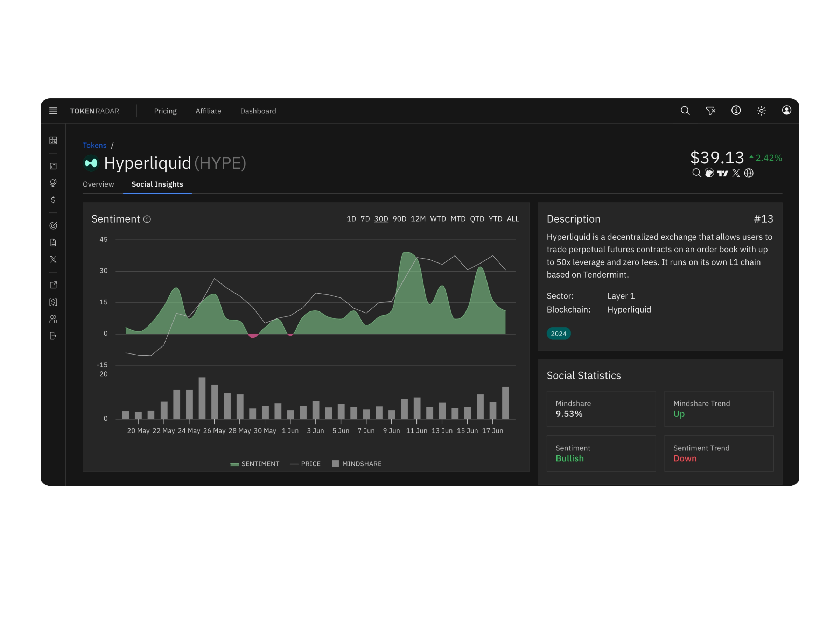Toggle the MINDSHARE bars in the chart legend

tap(356, 463)
